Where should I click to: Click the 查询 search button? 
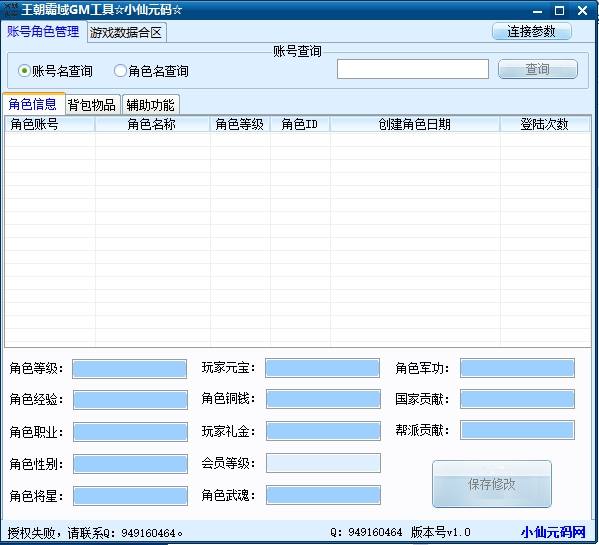point(537,69)
